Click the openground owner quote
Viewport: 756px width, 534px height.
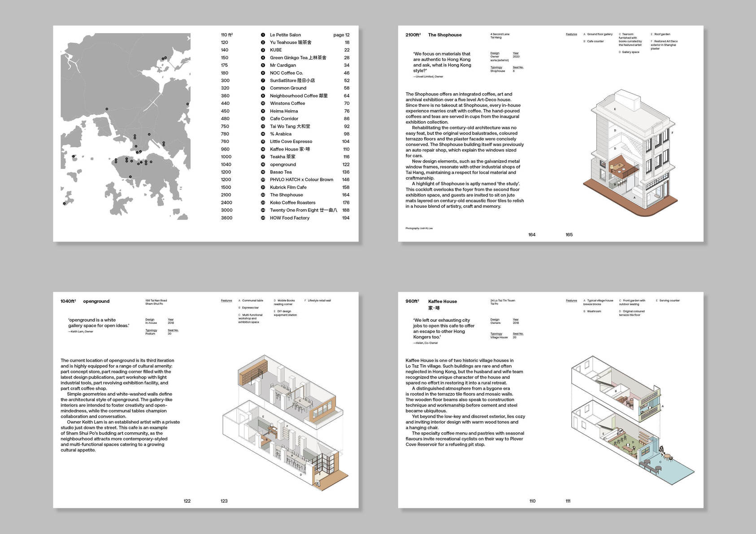tap(99, 323)
